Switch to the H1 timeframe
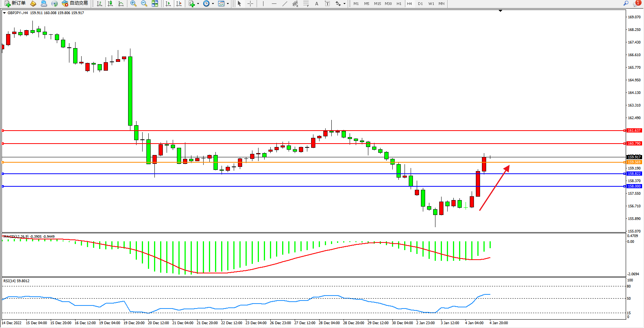 pyautogui.click(x=399, y=3)
